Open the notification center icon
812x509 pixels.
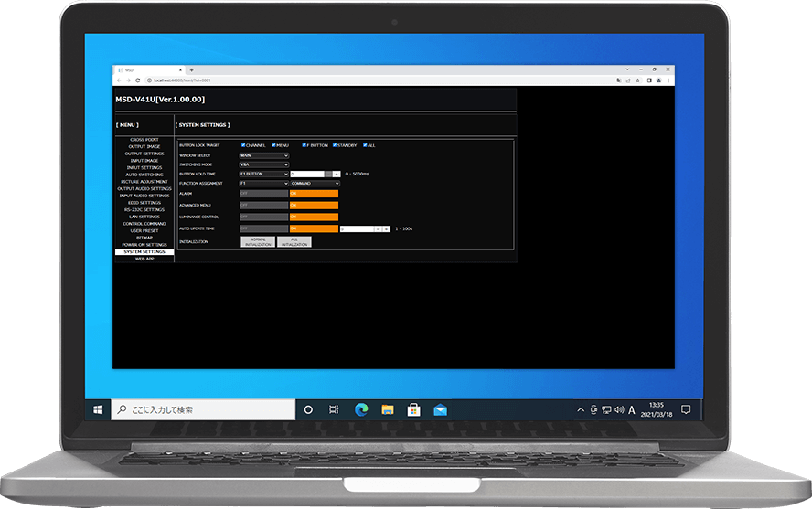tap(686, 410)
